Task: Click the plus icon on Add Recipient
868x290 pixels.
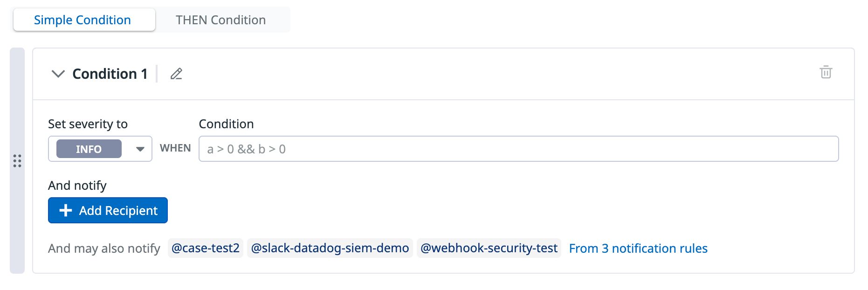Action: pos(66,211)
